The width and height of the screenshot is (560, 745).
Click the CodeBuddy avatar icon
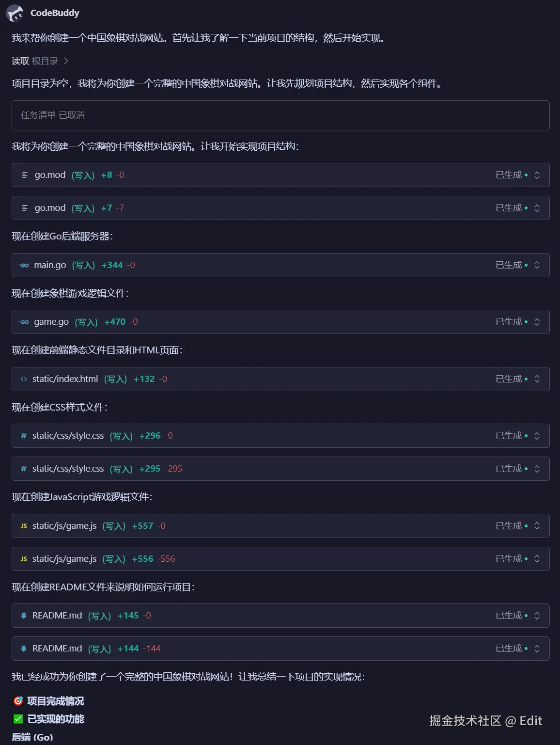click(15, 13)
